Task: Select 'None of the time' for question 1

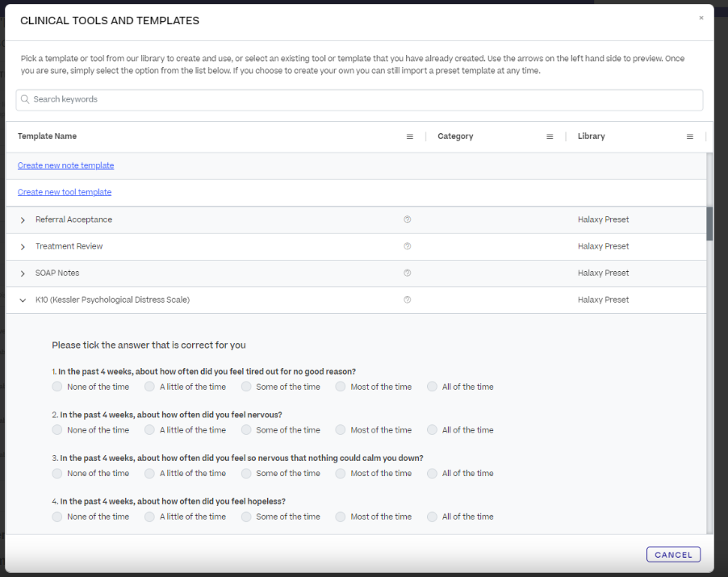Action: [56, 387]
